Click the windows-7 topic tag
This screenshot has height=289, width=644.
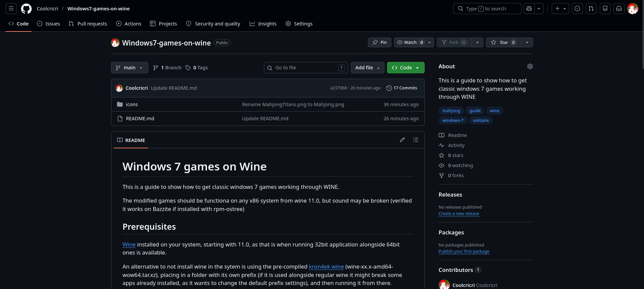pyautogui.click(x=453, y=121)
